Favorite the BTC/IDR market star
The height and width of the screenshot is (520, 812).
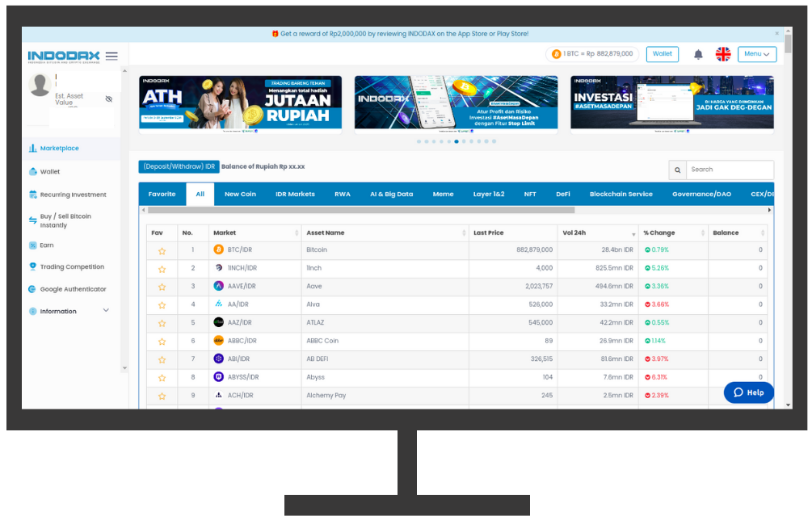pyautogui.click(x=162, y=251)
